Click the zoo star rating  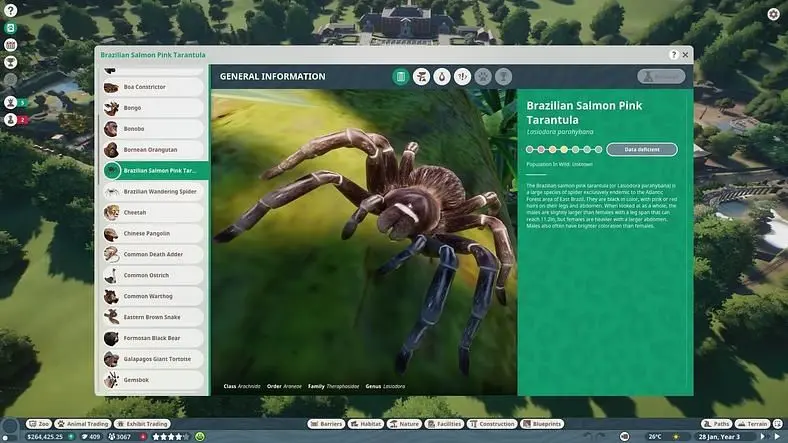point(170,437)
